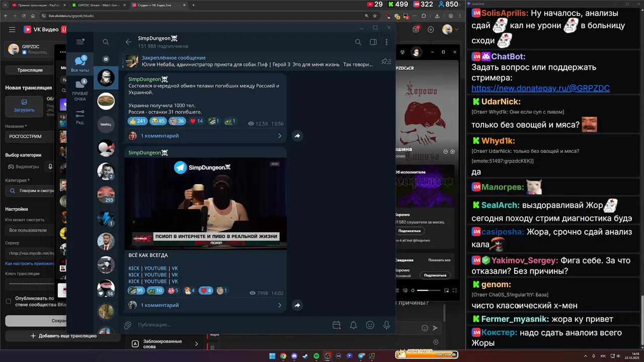
Task: Click Подписаться under the monthly listeners count
Action: [x=409, y=231]
